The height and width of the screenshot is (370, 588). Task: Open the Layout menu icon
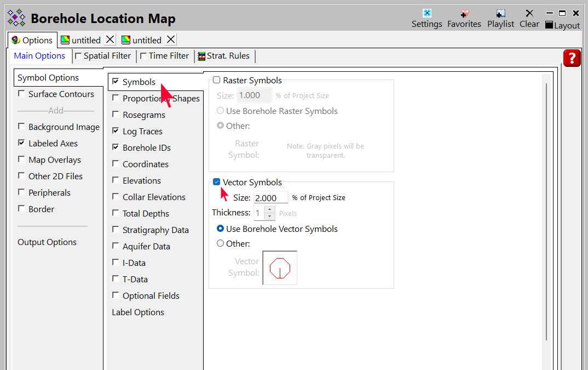click(x=549, y=25)
